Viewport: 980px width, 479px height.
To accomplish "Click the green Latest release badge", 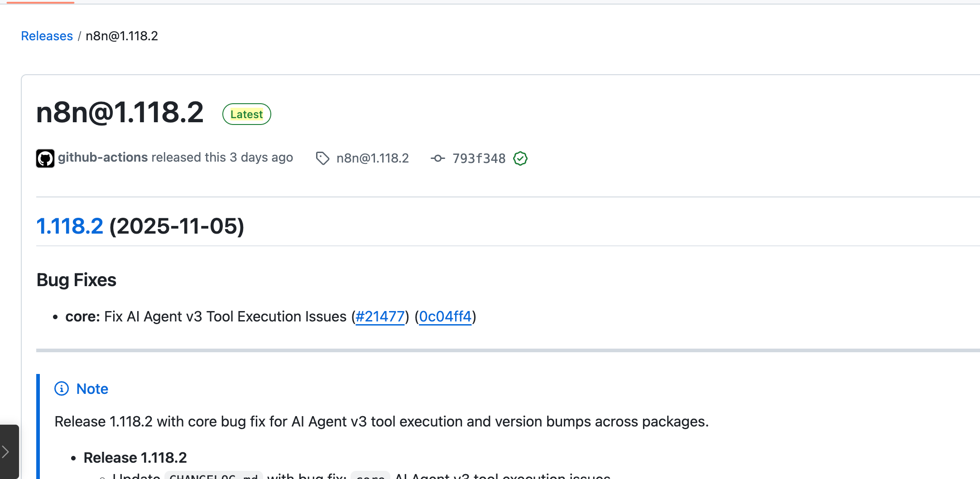I will pos(246,114).
